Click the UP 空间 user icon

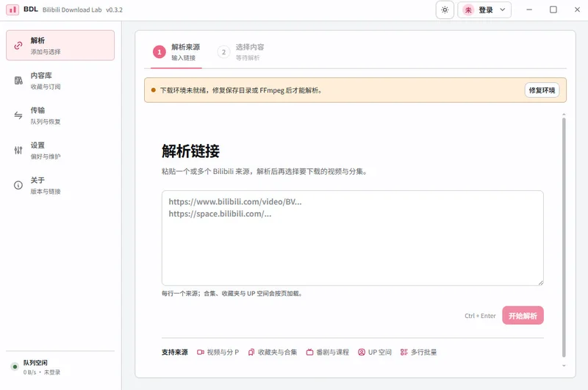click(362, 352)
